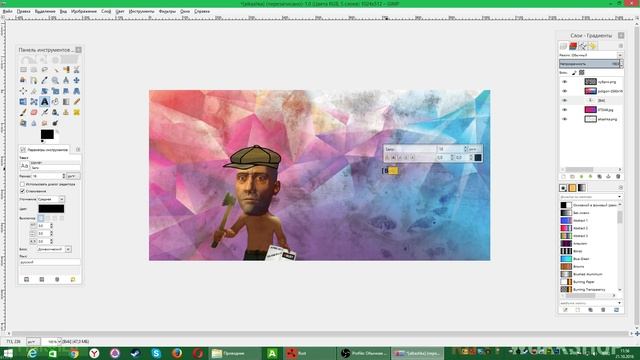Create a new layer in Layers panel
The image size is (640, 360).
pyautogui.click(x=564, y=176)
